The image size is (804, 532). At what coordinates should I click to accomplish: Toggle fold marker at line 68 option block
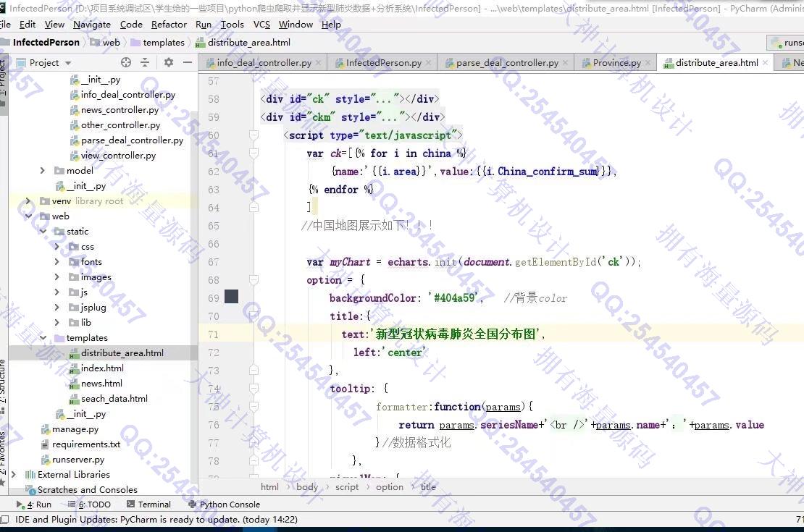click(x=254, y=280)
